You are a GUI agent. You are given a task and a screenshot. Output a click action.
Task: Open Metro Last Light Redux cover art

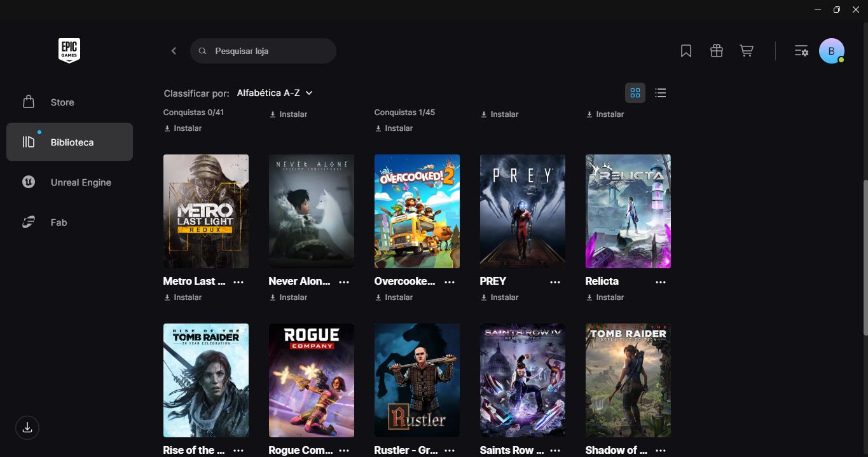(206, 211)
